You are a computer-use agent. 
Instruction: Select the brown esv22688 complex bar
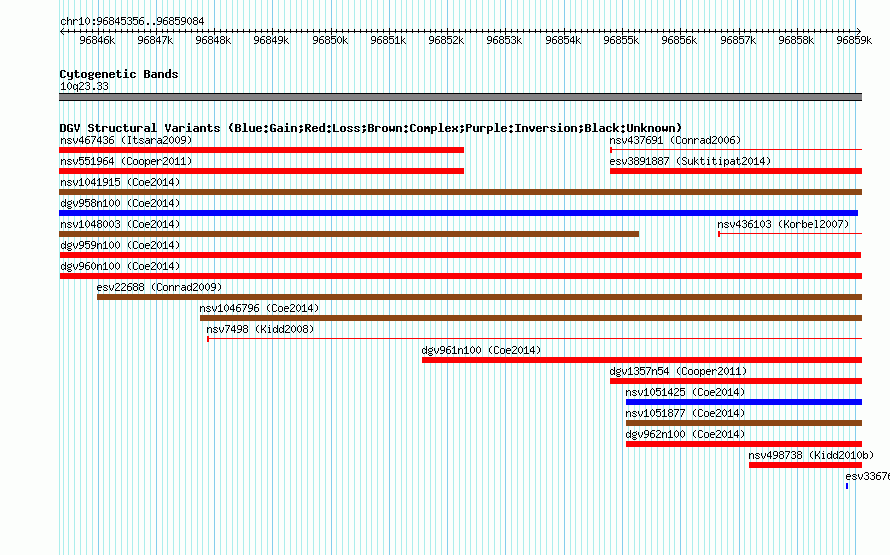[480, 297]
